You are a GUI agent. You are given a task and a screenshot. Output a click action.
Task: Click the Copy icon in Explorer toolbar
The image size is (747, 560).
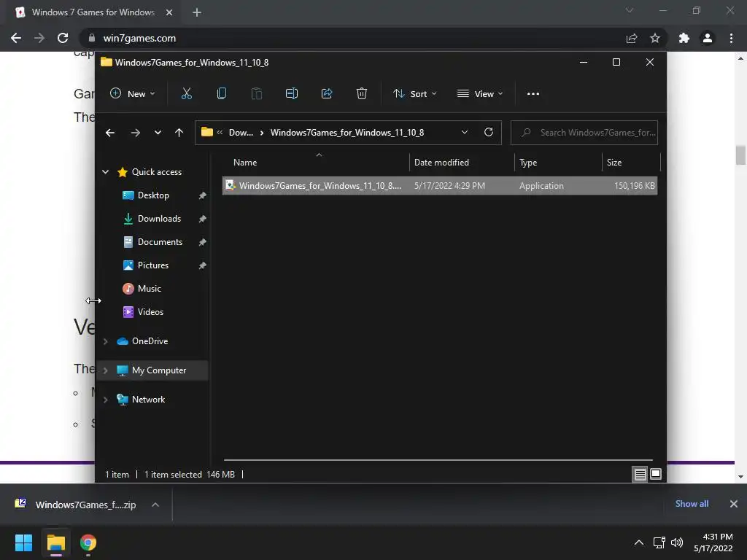[x=222, y=94]
